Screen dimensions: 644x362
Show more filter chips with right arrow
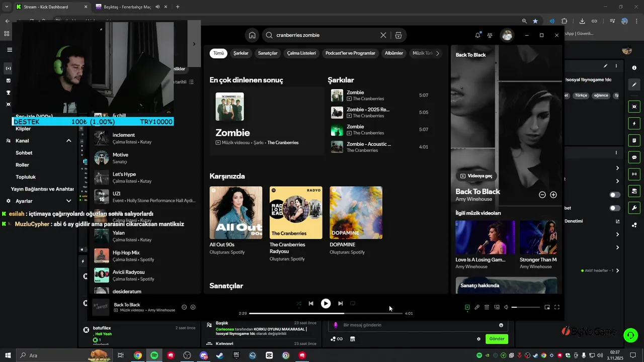pyautogui.click(x=438, y=53)
